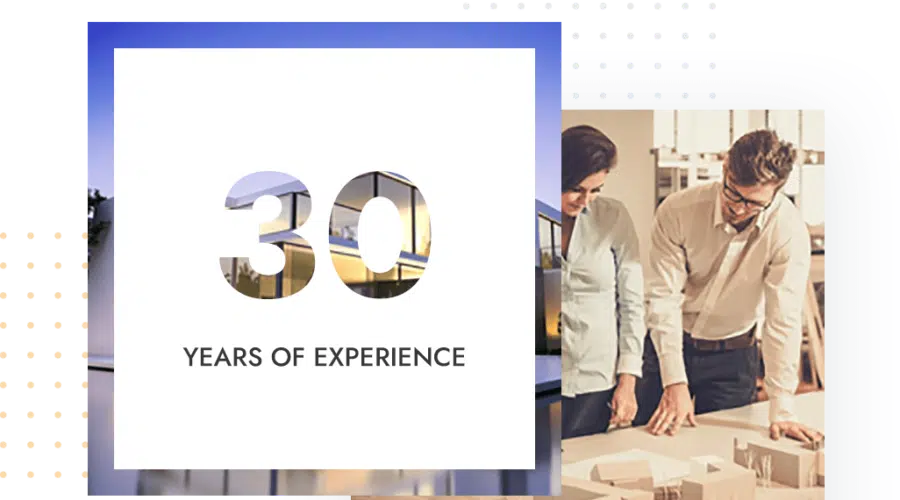Select the digit "3" in the number

(268, 230)
